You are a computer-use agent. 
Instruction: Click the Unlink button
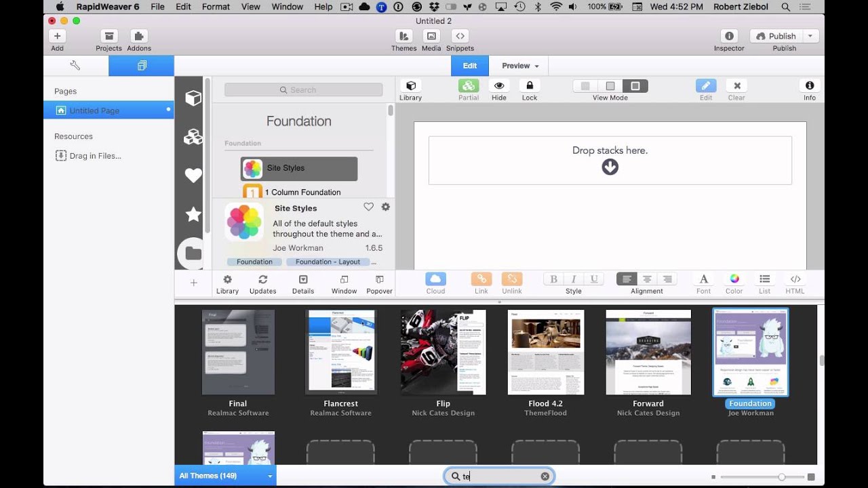[512, 279]
